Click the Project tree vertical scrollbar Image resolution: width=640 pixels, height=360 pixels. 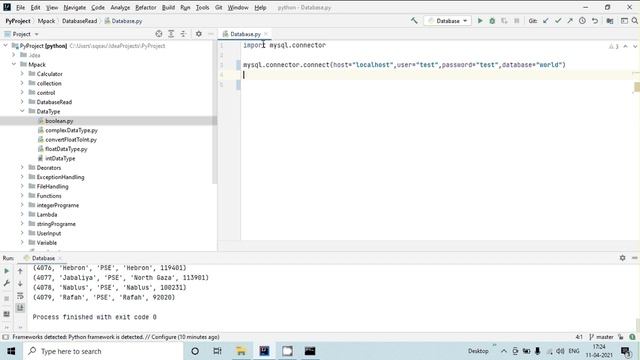coord(215,112)
